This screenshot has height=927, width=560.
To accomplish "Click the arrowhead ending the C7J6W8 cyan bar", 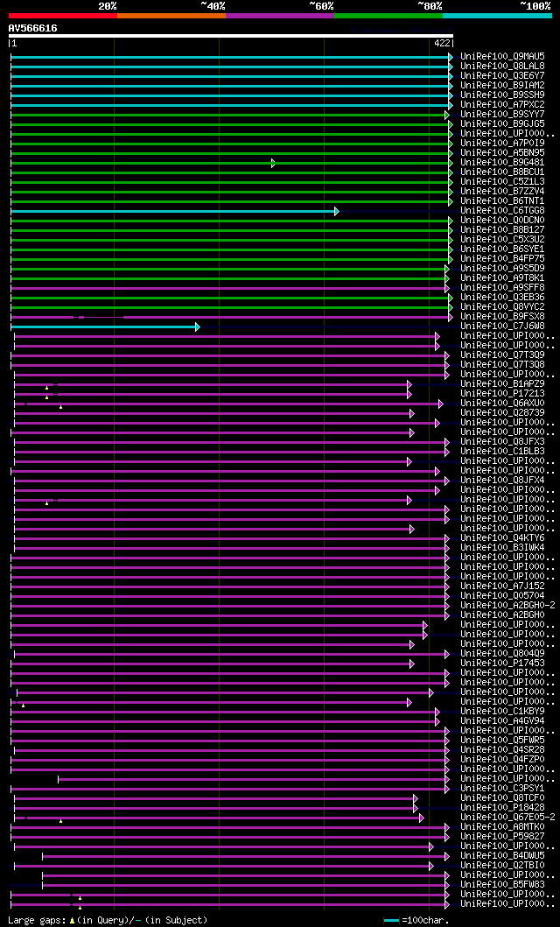I will (x=198, y=327).
